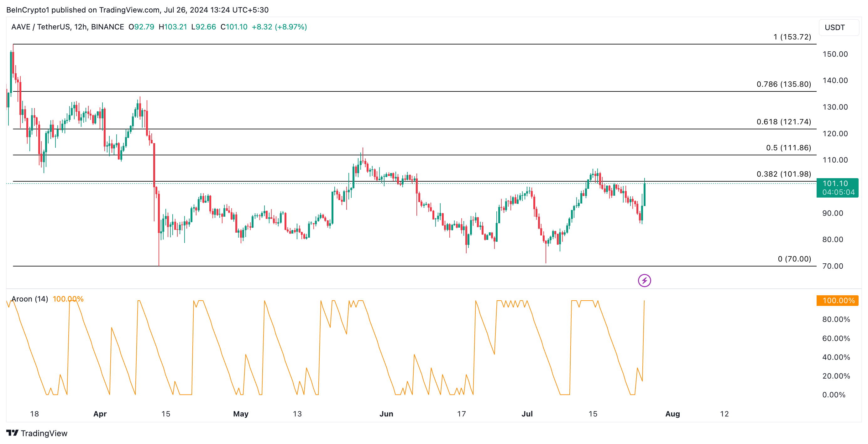The width and height of the screenshot is (868, 444).
Task: Select the 0.5 (111.86) Fibonacci level label
Action: coord(788,148)
